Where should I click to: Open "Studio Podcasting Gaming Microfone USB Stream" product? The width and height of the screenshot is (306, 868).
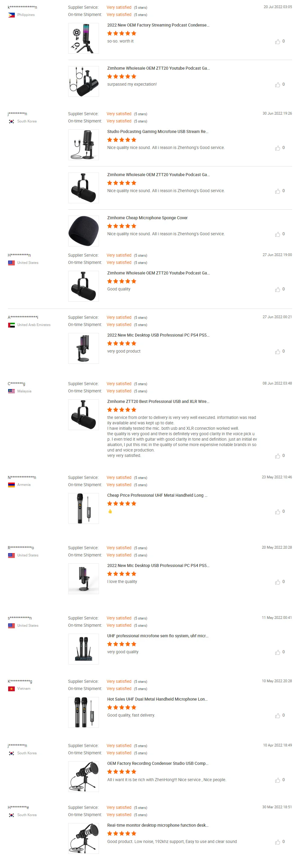(158, 132)
